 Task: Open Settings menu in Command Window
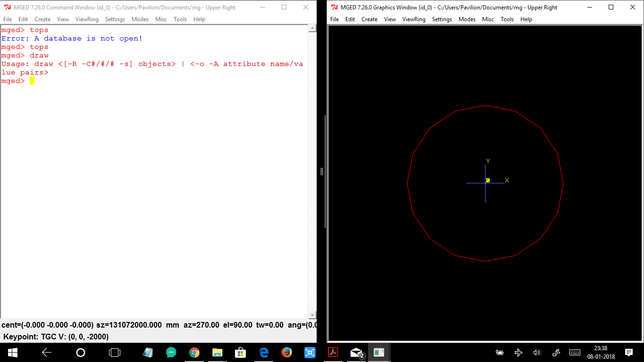pyautogui.click(x=115, y=19)
